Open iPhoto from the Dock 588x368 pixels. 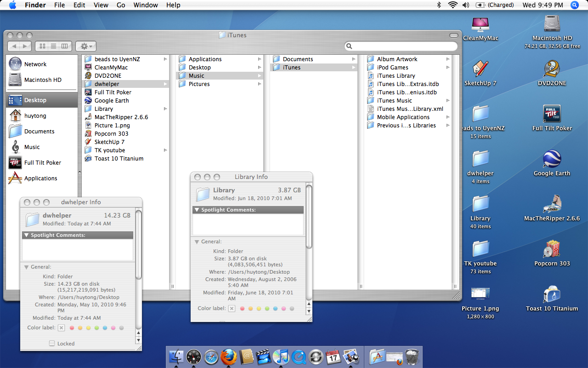tap(351, 357)
